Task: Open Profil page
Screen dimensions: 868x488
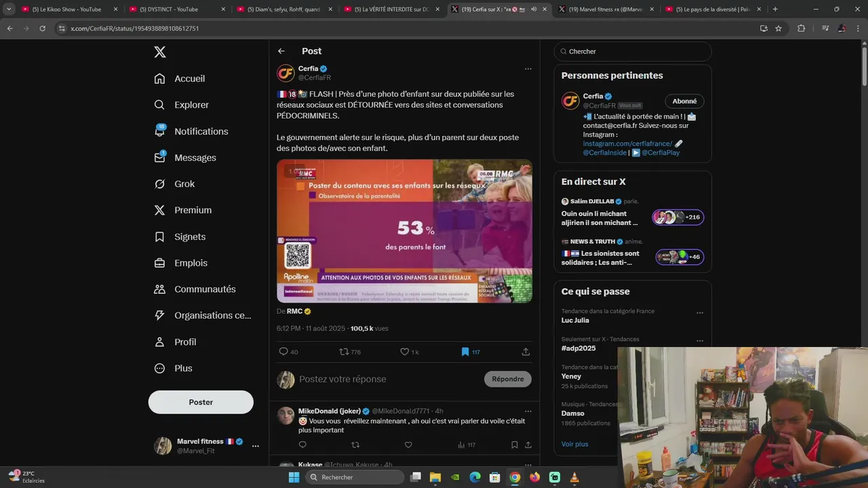Action: [175, 342]
